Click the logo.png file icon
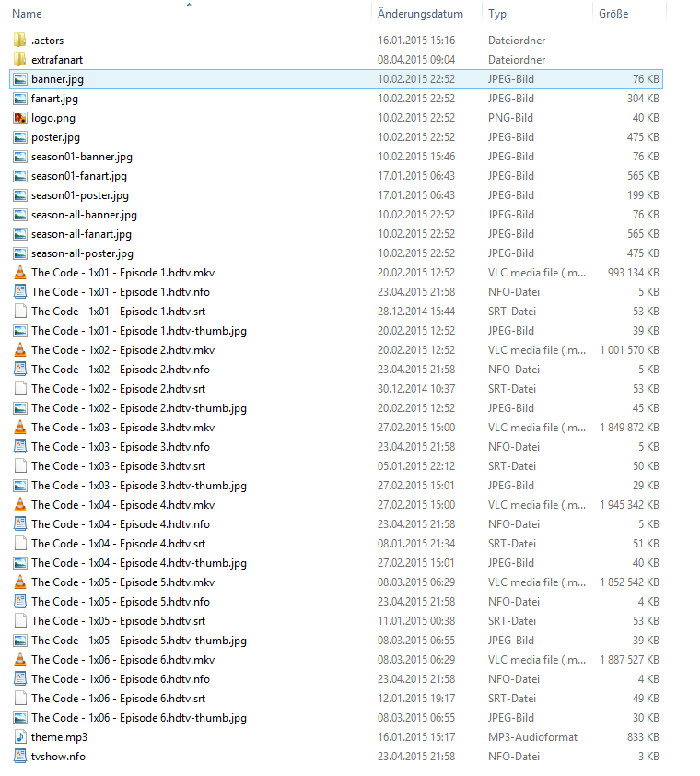This screenshot has height=776, width=700. pyautogui.click(x=19, y=118)
